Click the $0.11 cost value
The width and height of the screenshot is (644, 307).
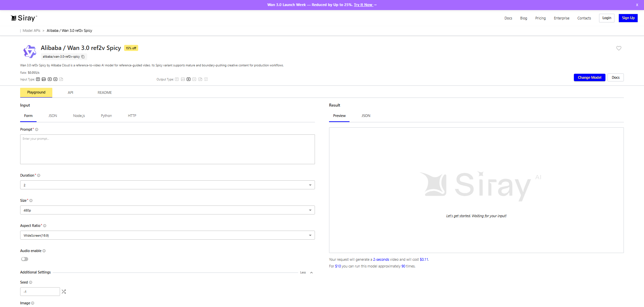(x=424, y=260)
